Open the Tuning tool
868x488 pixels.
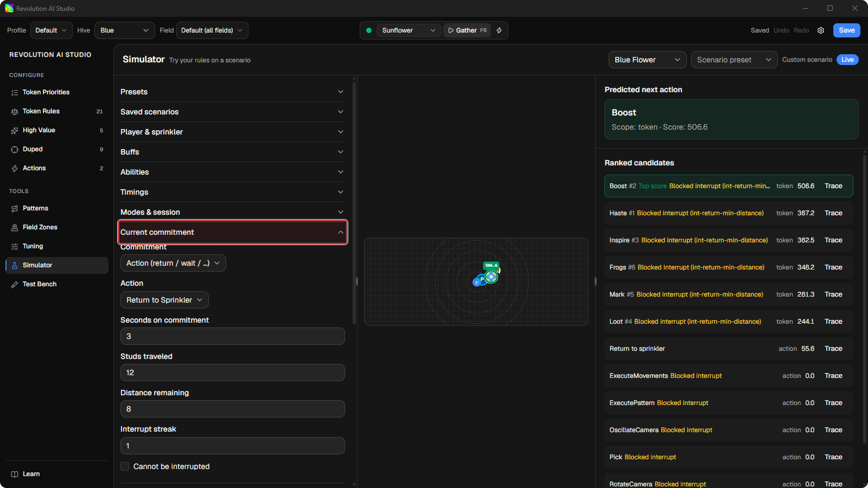click(x=56, y=246)
